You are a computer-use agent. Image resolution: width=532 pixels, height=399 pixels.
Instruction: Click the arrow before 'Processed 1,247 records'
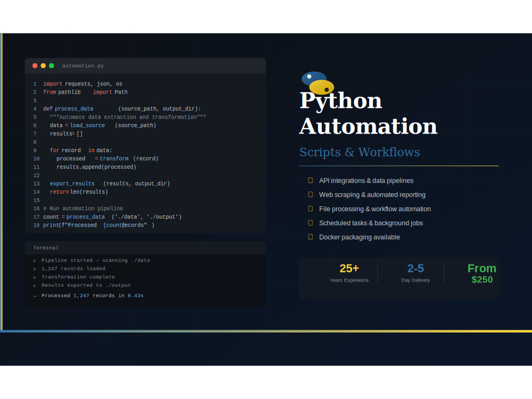(x=35, y=296)
